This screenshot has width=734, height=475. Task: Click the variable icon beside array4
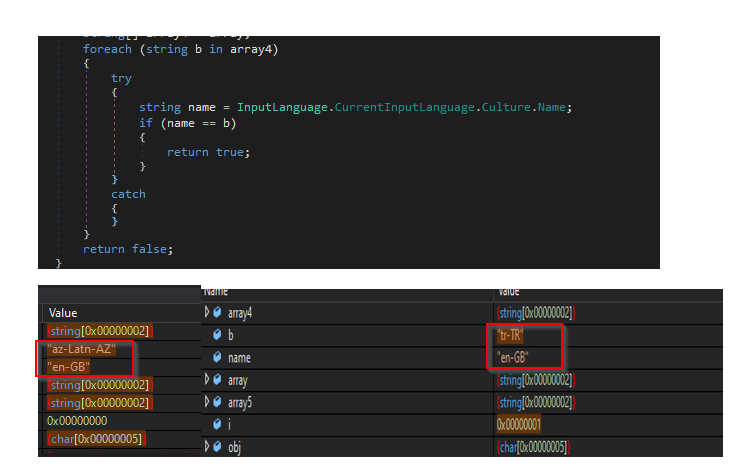[217, 313]
